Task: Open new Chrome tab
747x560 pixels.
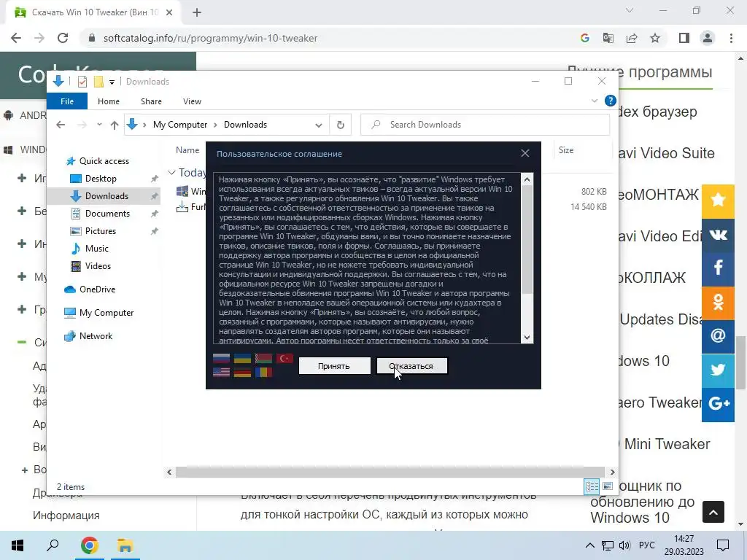Action: pyautogui.click(x=197, y=12)
